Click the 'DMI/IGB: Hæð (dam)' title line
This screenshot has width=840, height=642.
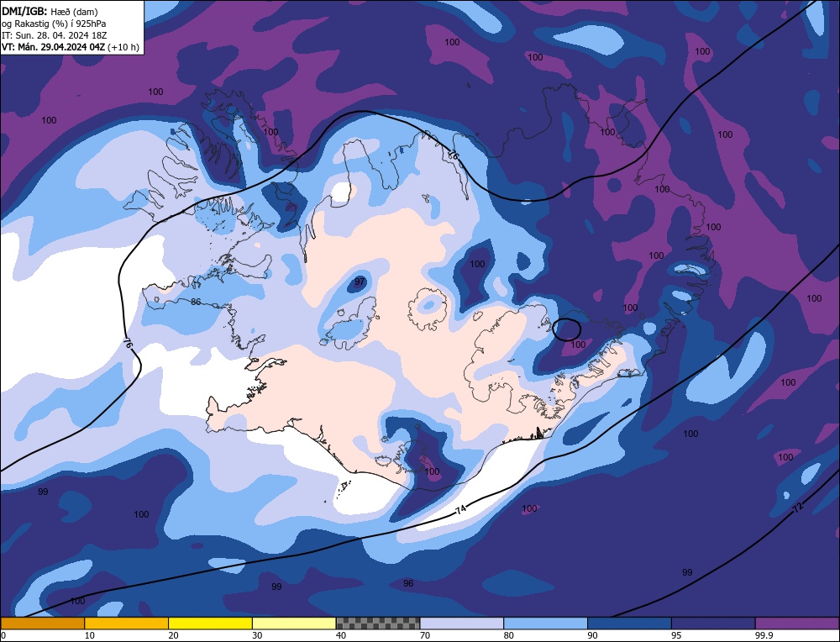(50, 11)
